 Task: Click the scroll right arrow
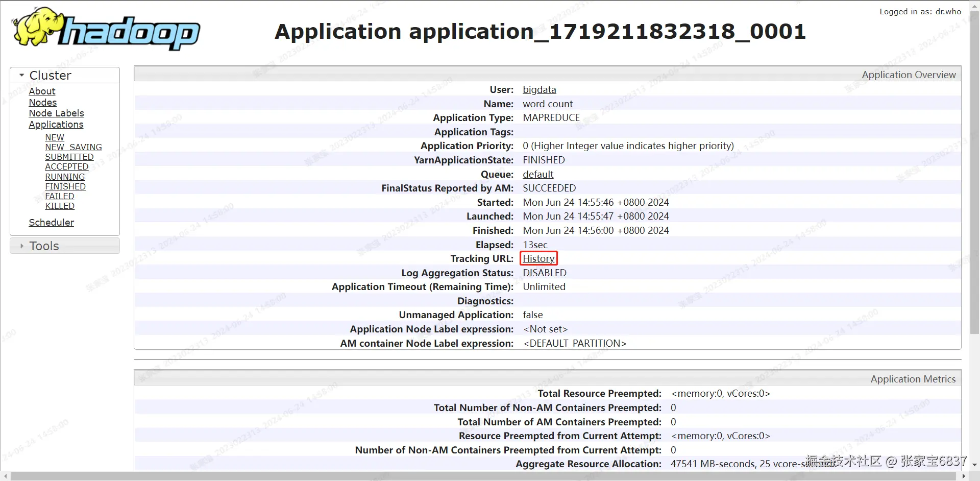[x=964, y=476]
